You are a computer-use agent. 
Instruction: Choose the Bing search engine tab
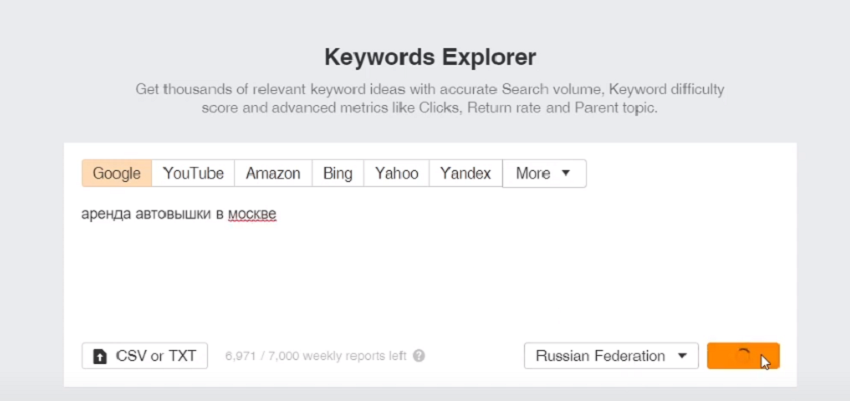point(338,173)
